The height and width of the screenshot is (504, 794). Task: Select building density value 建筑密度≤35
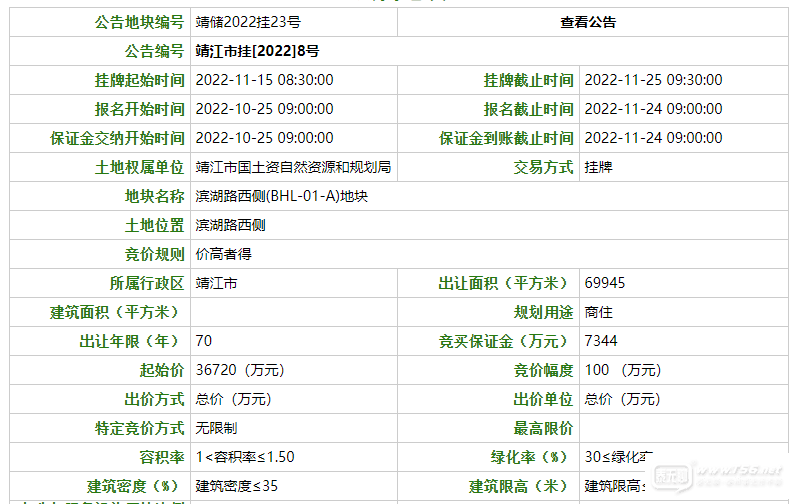236,486
